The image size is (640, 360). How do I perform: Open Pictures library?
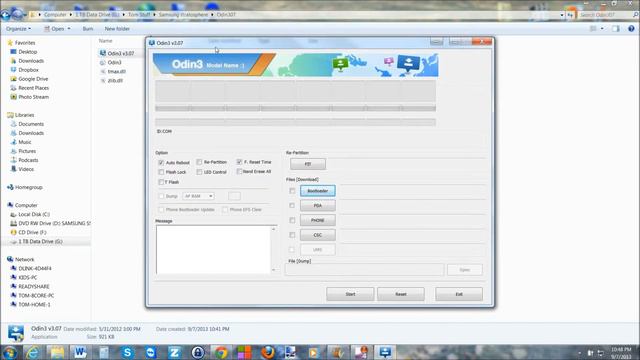(x=23, y=151)
